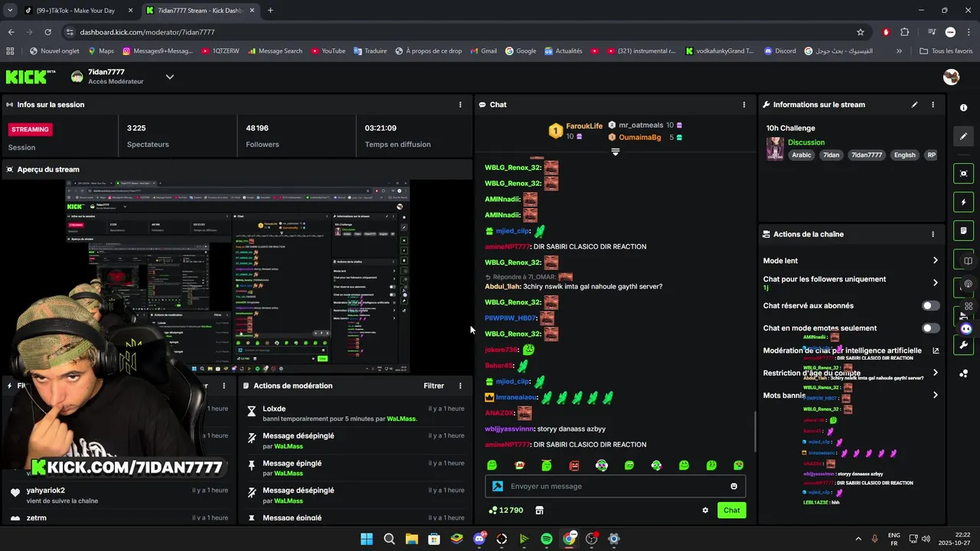Switch to the TikTok Make Your Day tab

[x=78, y=11]
